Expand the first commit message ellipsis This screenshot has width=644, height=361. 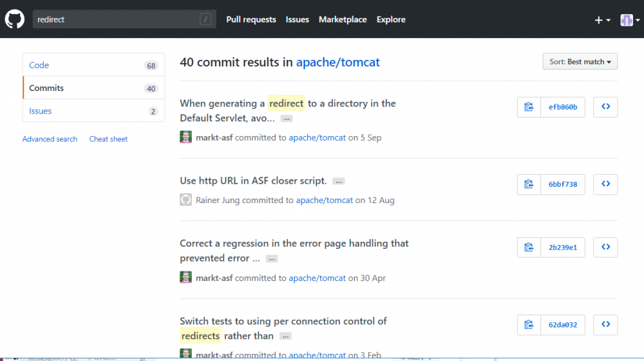coord(287,119)
